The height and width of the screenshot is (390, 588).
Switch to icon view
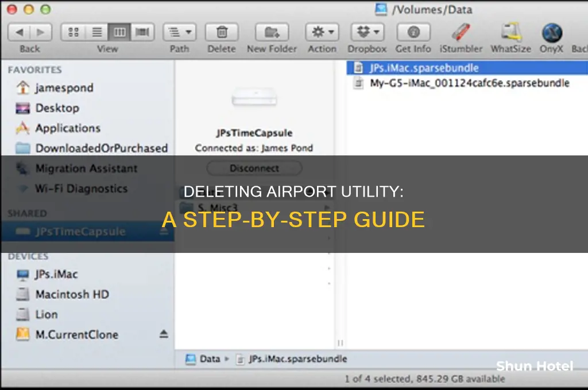pyautogui.click(x=73, y=32)
